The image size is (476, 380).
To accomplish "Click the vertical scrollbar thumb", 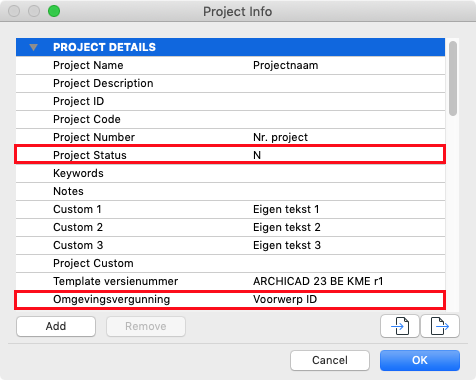I will (x=453, y=79).
